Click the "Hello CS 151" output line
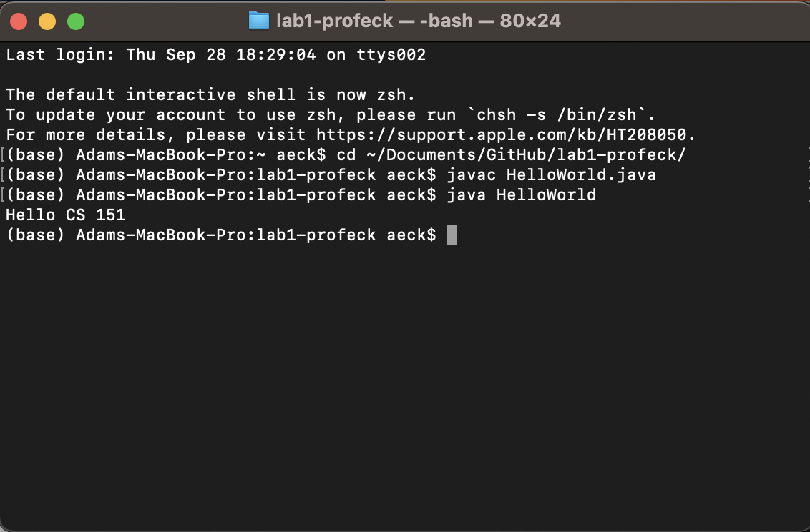The width and height of the screenshot is (810, 532). (66, 215)
